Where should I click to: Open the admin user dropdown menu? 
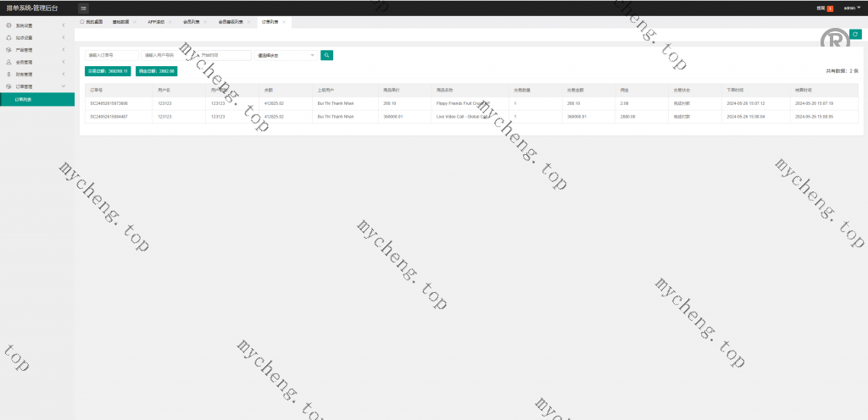tap(851, 8)
